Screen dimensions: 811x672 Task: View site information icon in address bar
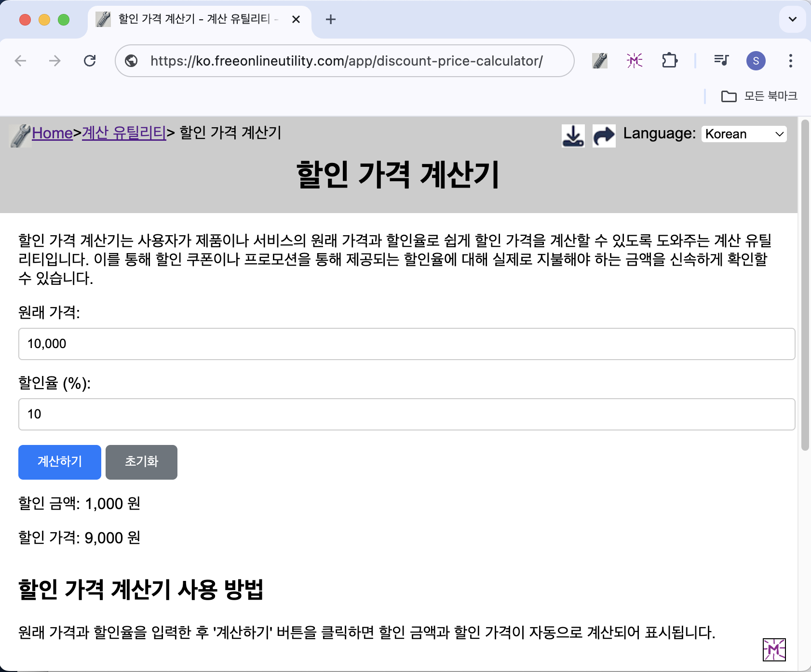(131, 61)
